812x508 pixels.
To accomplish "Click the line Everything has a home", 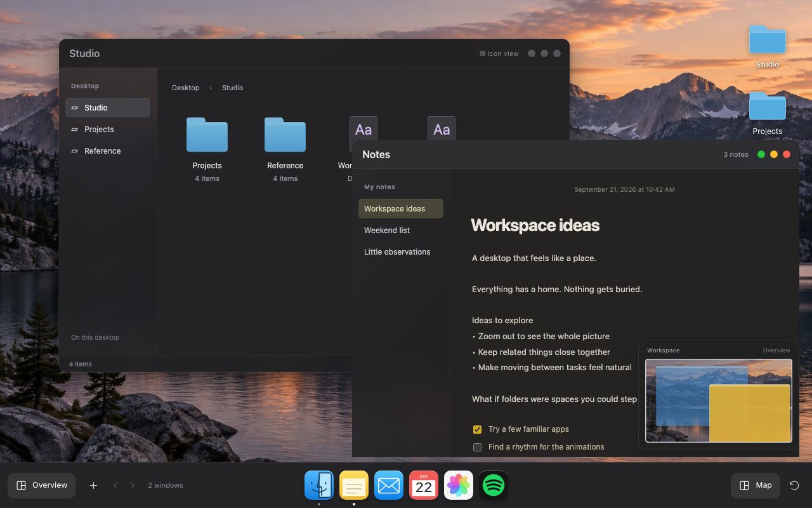I will tap(557, 289).
